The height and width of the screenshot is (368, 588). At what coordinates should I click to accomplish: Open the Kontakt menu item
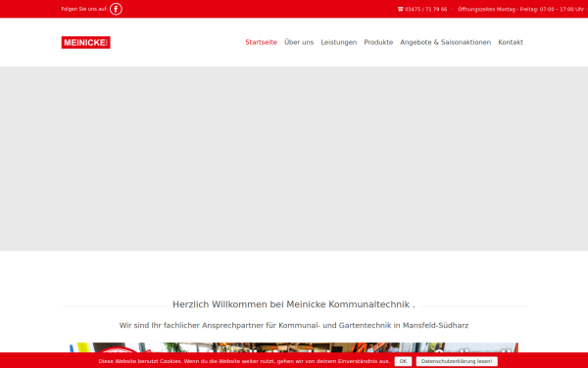tap(511, 42)
